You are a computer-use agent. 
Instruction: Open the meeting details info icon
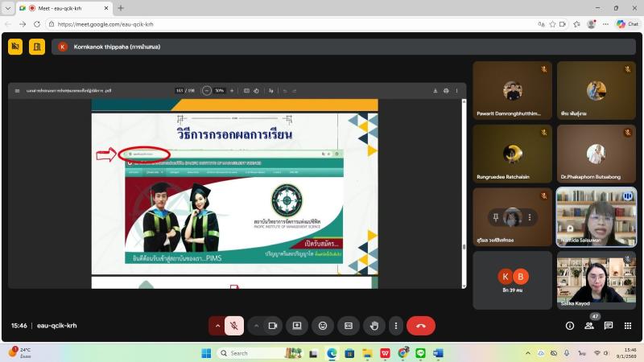570,326
